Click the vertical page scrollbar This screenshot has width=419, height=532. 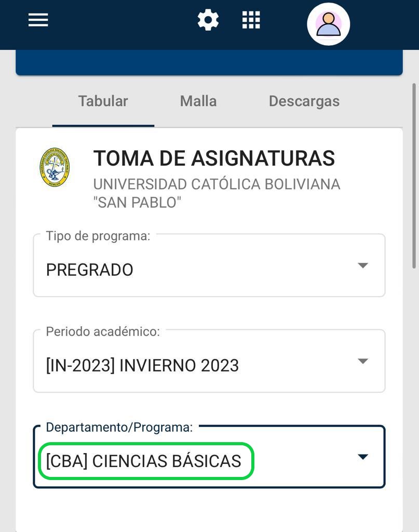coord(414,177)
